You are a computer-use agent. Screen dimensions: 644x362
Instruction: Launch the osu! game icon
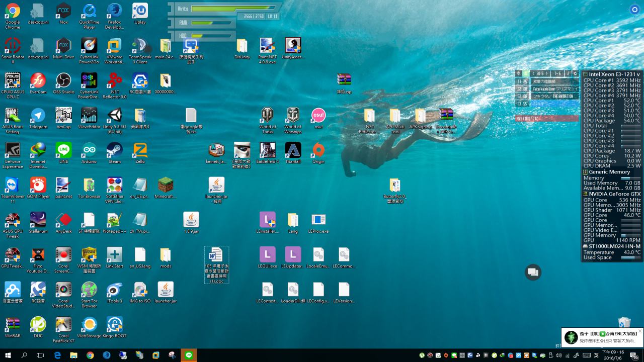318,116
